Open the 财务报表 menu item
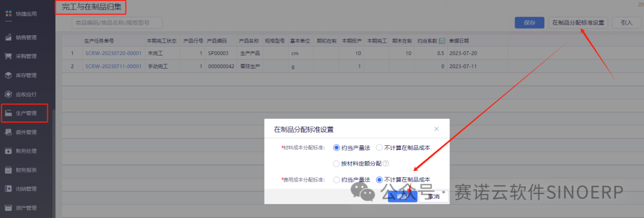 point(26,170)
